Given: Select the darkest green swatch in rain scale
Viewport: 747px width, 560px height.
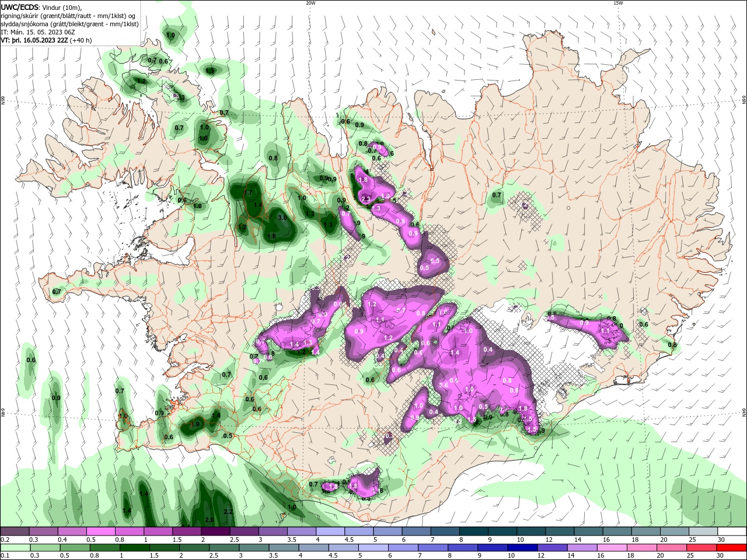Looking at the screenshot, I should click(134, 548).
